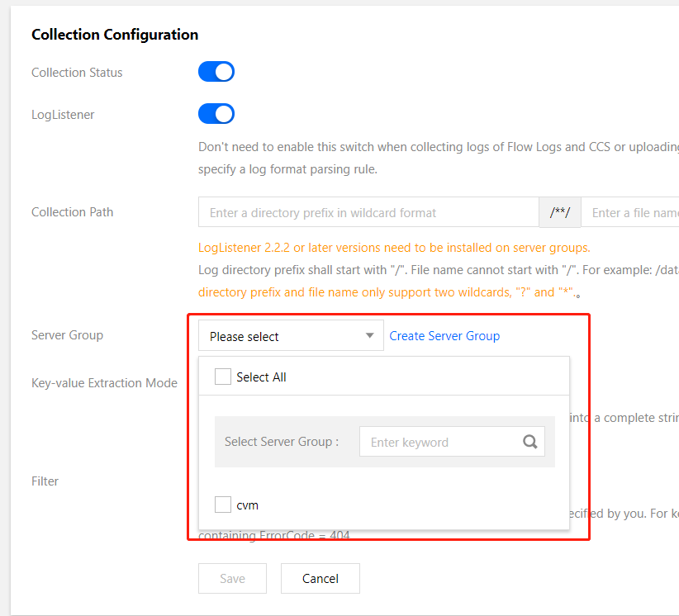Click the Server Group dropdown arrow

[370, 336]
